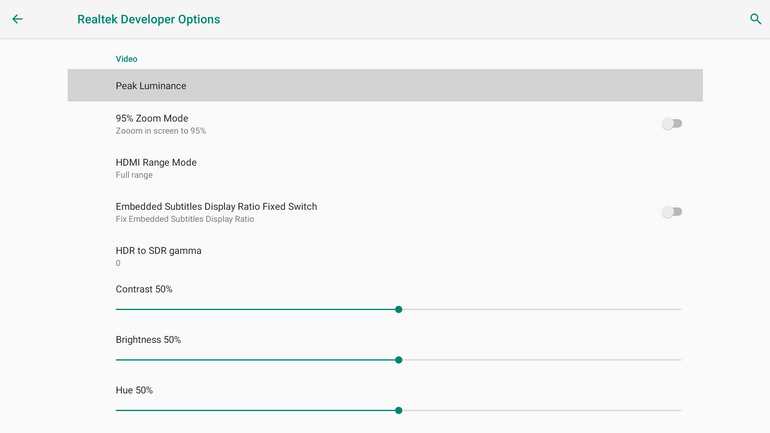Open HDR to SDR gamma setting
Screen dimensions: 770x433
click(158, 256)
